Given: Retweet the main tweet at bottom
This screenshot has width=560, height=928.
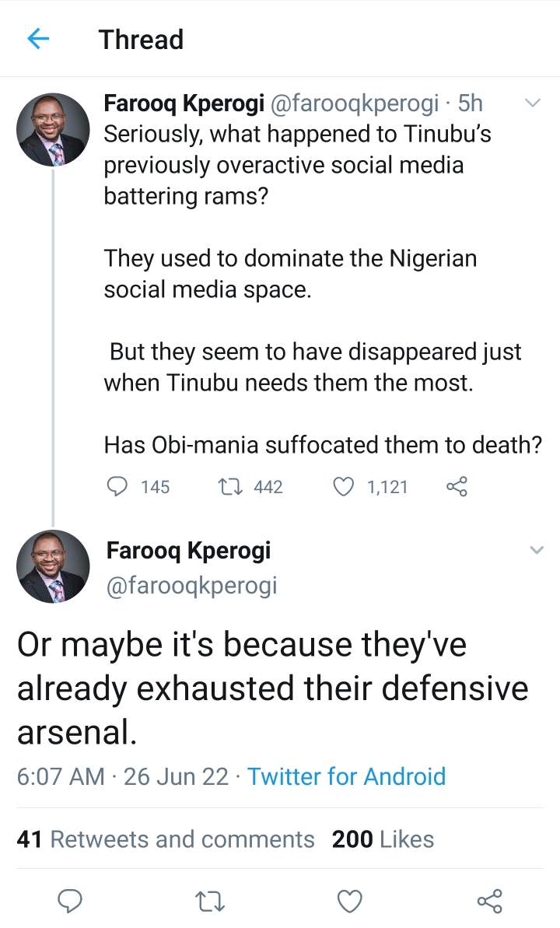Looking at the screenshot, I should click(210, 901).
